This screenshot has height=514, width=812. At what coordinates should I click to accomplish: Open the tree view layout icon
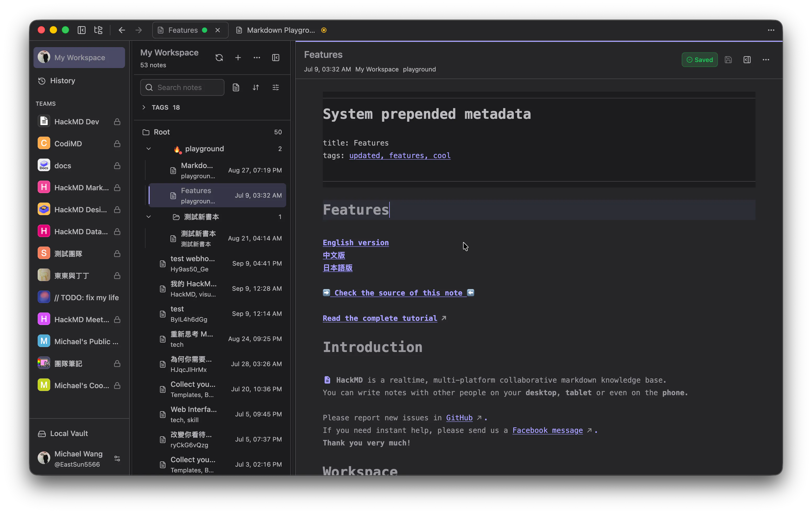98,30
